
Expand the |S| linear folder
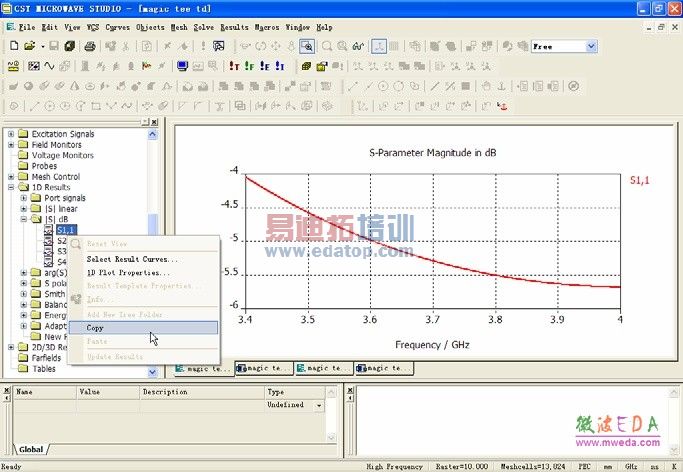pos(24,209)
